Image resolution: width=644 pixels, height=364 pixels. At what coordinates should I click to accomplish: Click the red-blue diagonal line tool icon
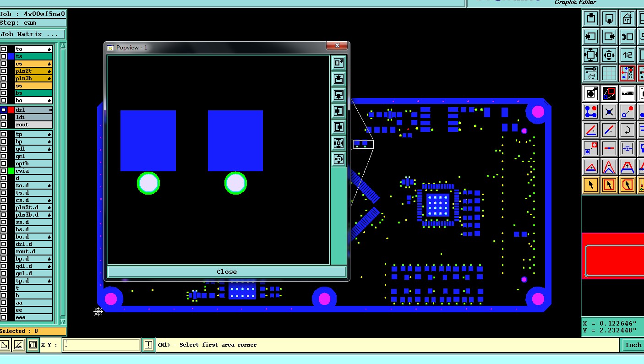(609, 130)
